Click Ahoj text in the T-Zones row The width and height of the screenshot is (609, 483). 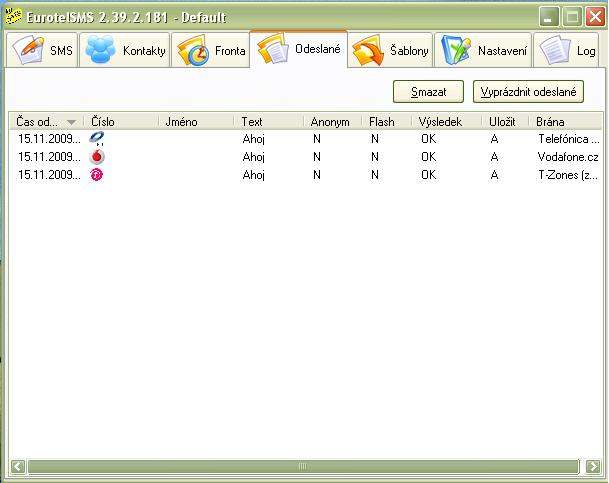tap(254, 175)
